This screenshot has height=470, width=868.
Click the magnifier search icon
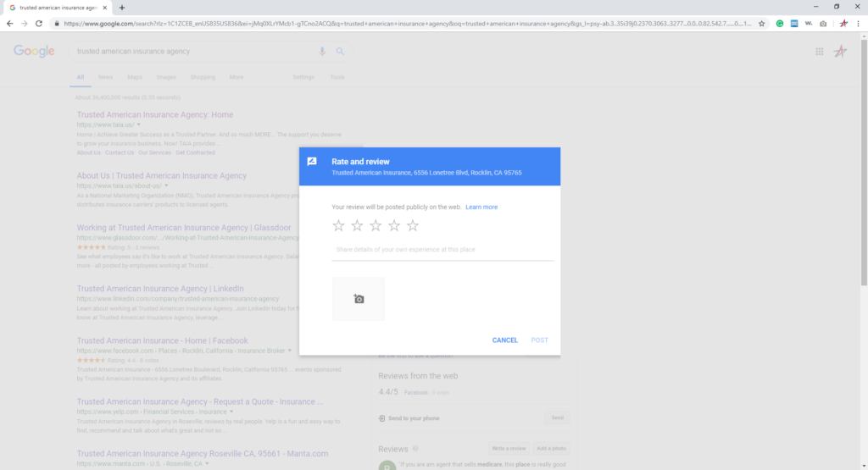pos(340,52)
